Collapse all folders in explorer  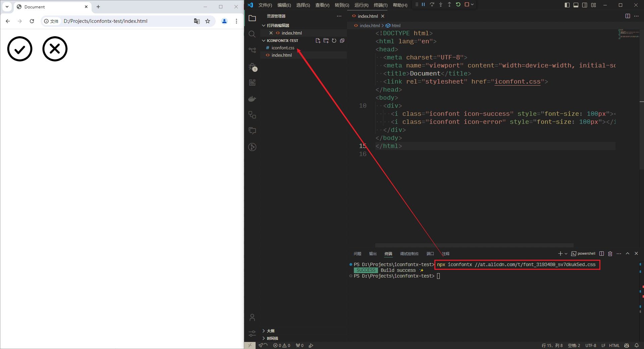342,41
